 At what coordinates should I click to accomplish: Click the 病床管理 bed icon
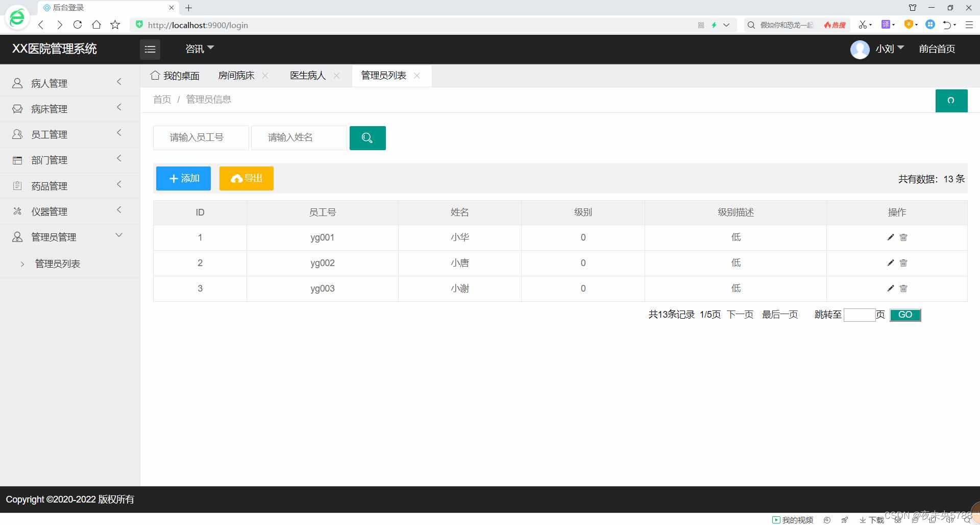click(x=17, y=109)
